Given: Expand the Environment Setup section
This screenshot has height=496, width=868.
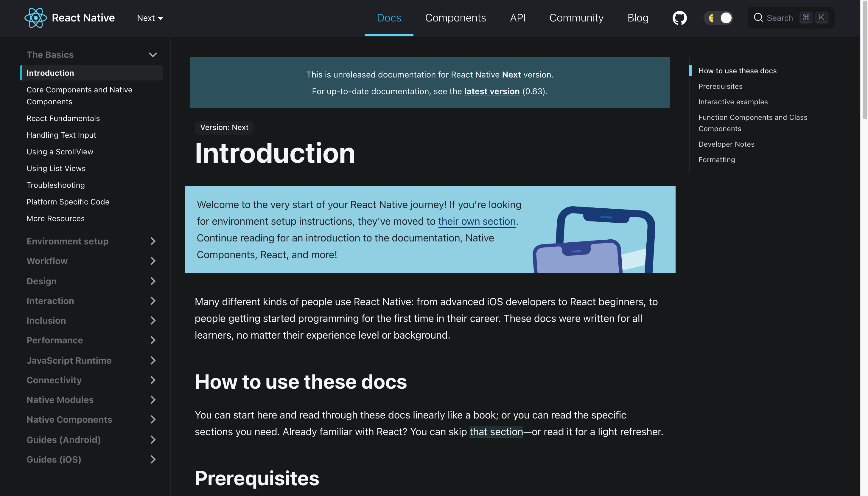Looking at the screenshot, I should [x=153, y=241].
